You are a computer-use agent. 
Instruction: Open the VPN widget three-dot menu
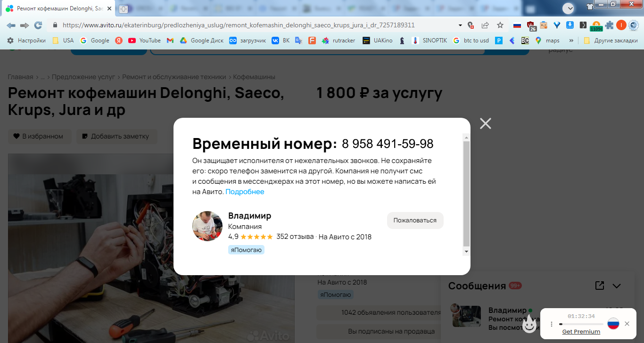(x=552, y=324)
